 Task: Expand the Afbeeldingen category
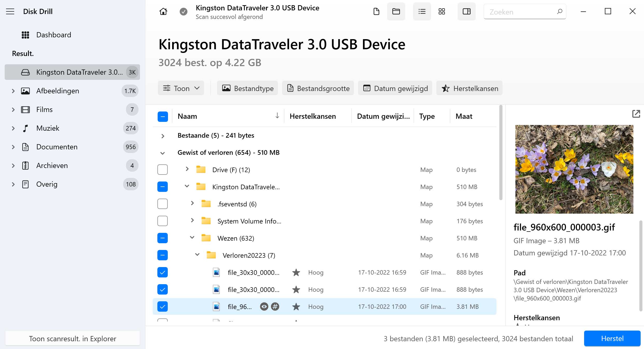pos(13,91)
